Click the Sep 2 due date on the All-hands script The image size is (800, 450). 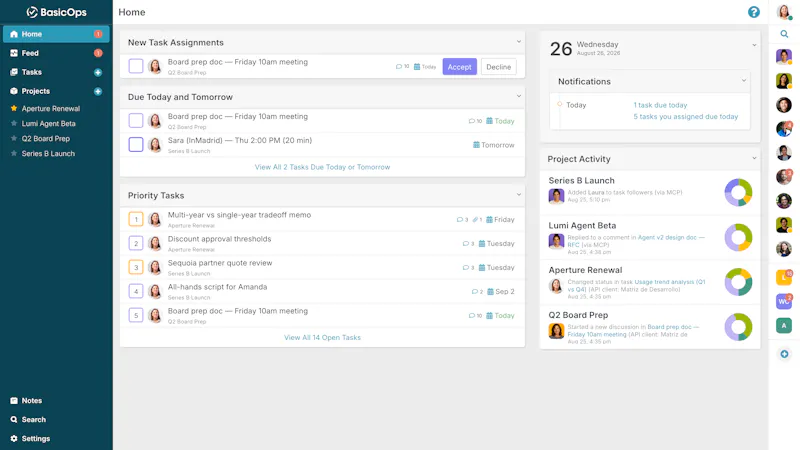(x=501, y=291)
